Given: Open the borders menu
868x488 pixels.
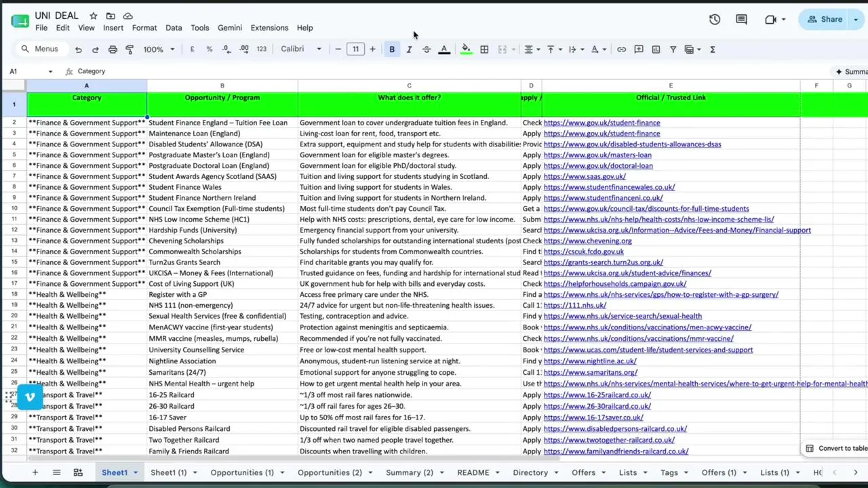Looking at the screenshot, I should point(484,49).
